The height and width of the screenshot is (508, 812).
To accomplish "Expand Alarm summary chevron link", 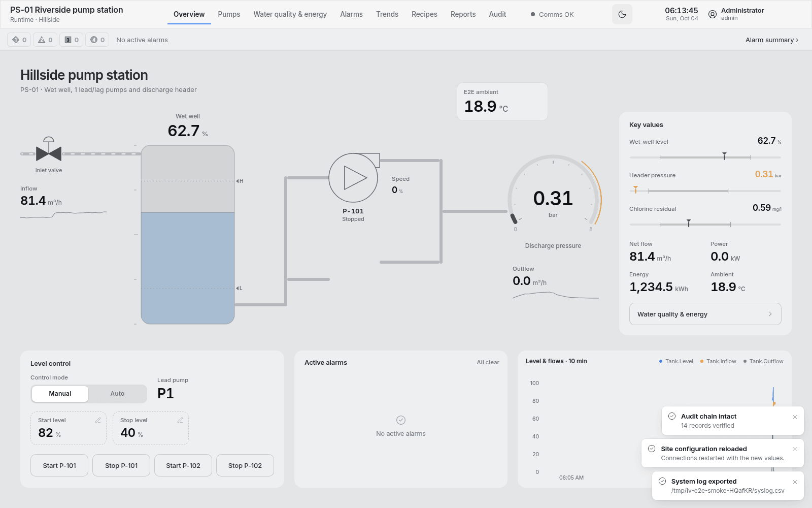I will tap(772, 40).
